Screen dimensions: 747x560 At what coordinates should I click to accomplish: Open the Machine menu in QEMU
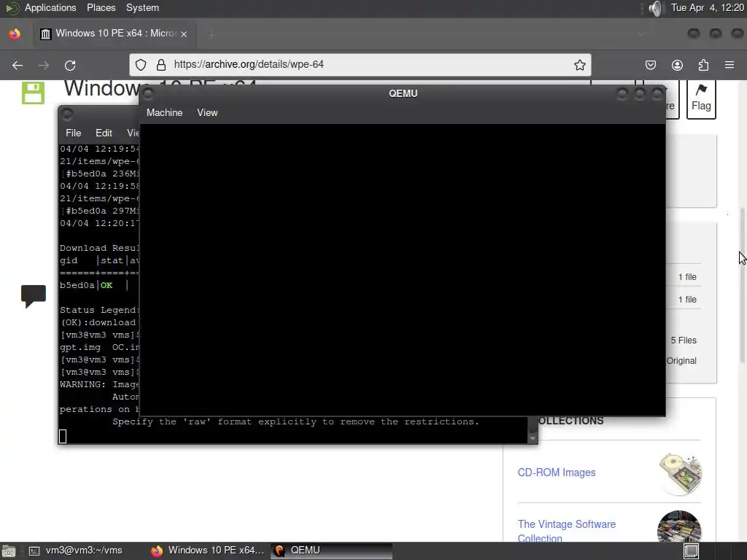coord(164,113)
